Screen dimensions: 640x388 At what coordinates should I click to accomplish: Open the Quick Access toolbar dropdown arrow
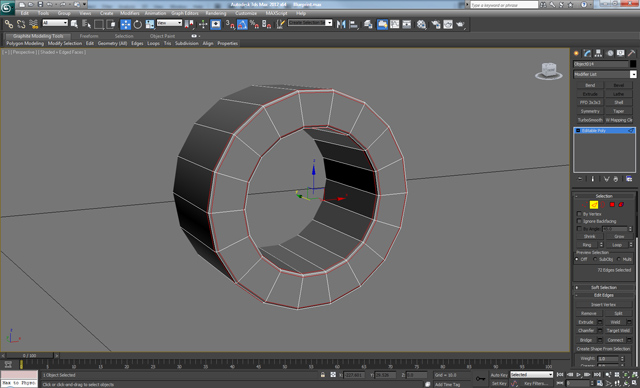85,4
